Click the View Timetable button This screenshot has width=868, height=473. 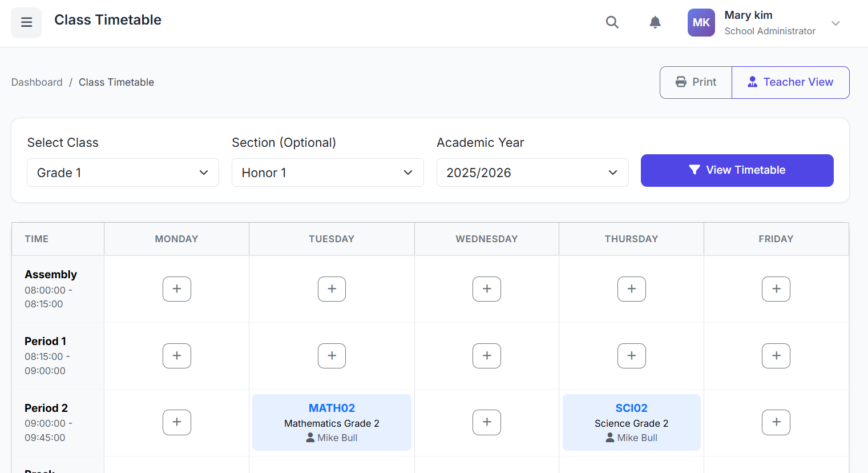pyautogui.click(x=737, y=170)
